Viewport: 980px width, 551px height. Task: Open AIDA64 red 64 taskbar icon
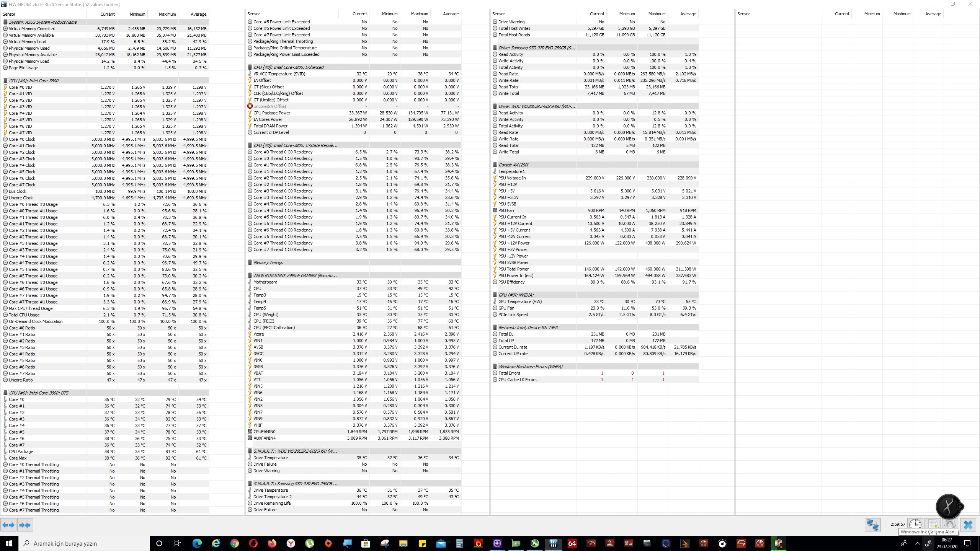572,543
